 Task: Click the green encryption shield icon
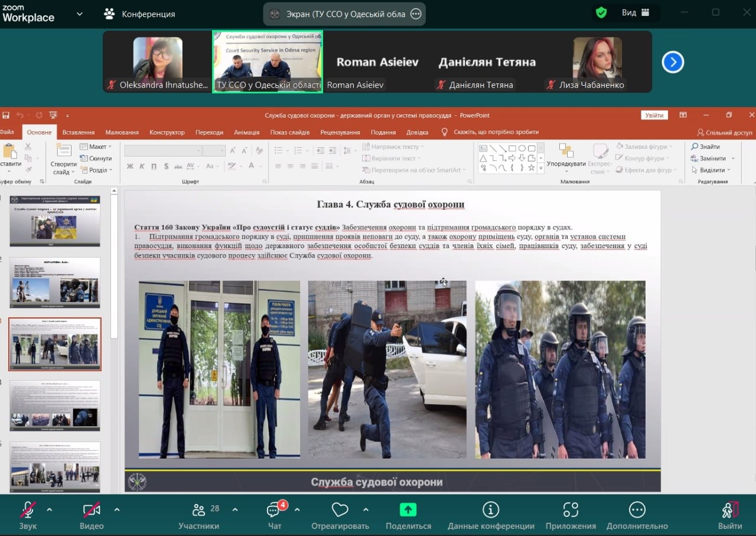[x=601, y=12]
